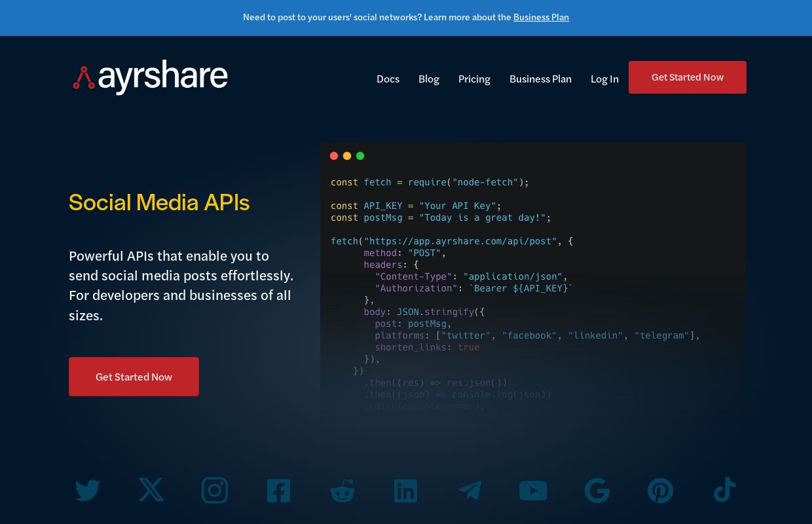Open the Twitter bird icon

88,490
